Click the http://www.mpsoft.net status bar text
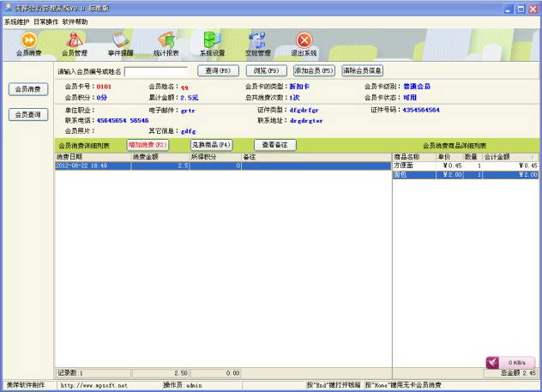 tap(94, 385)
